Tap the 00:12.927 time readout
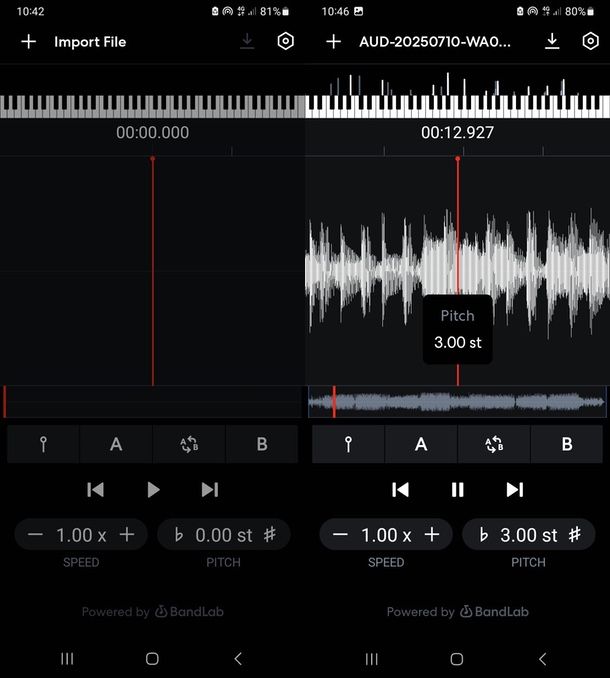The image size is (610, 678). coord(457,132)
